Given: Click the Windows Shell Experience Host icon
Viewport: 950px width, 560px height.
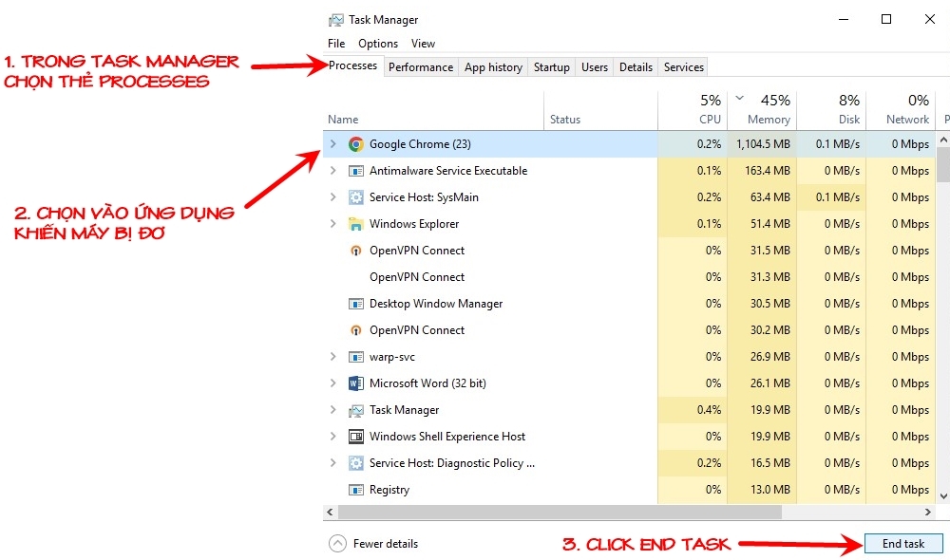Looking at the screenshot, I should [x=356, y=437].
